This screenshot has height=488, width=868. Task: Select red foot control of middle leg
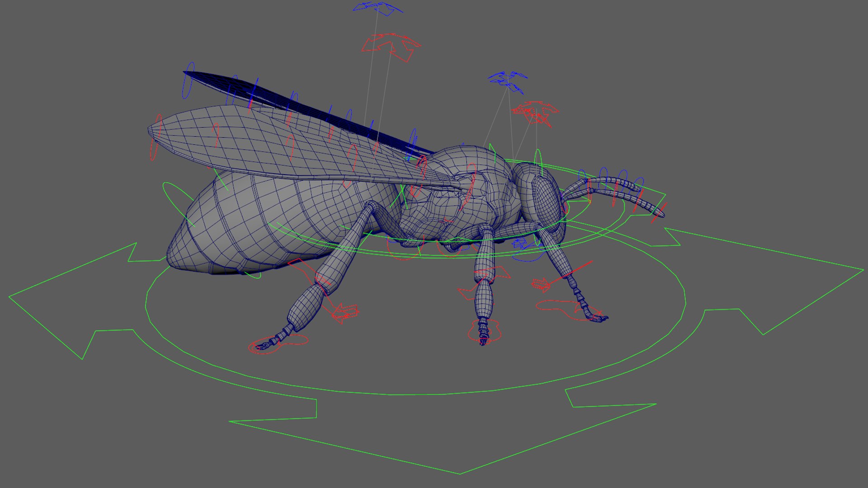point(485,330)
